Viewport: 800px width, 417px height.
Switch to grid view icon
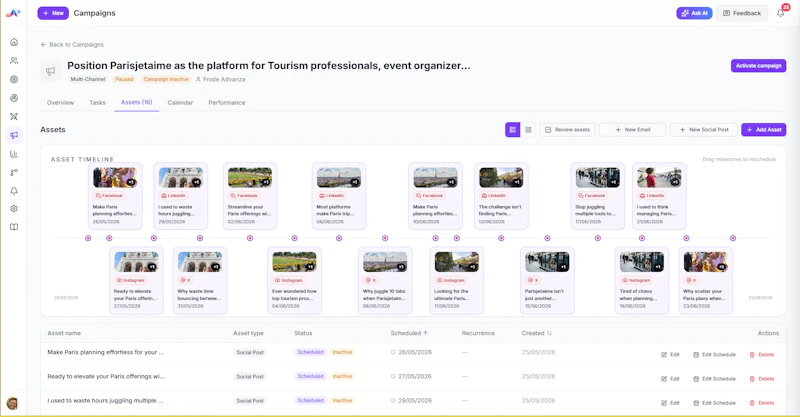click(528, 130)
